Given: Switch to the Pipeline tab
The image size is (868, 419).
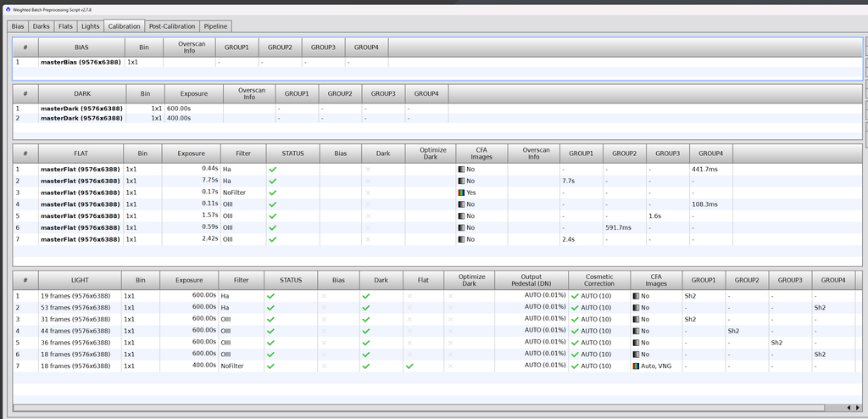Looking at the screenshot, I should [x=216, y=26].
